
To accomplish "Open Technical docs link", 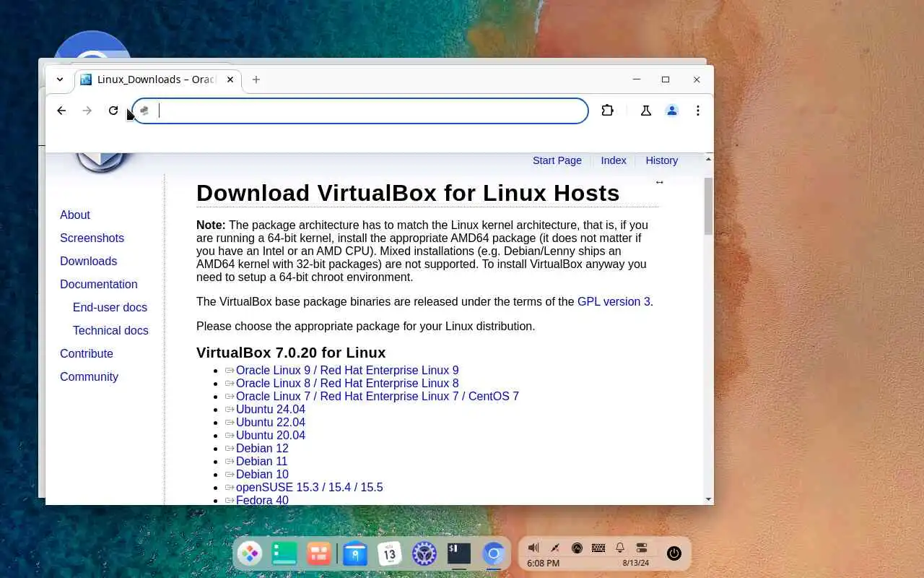I will [110, 330].
